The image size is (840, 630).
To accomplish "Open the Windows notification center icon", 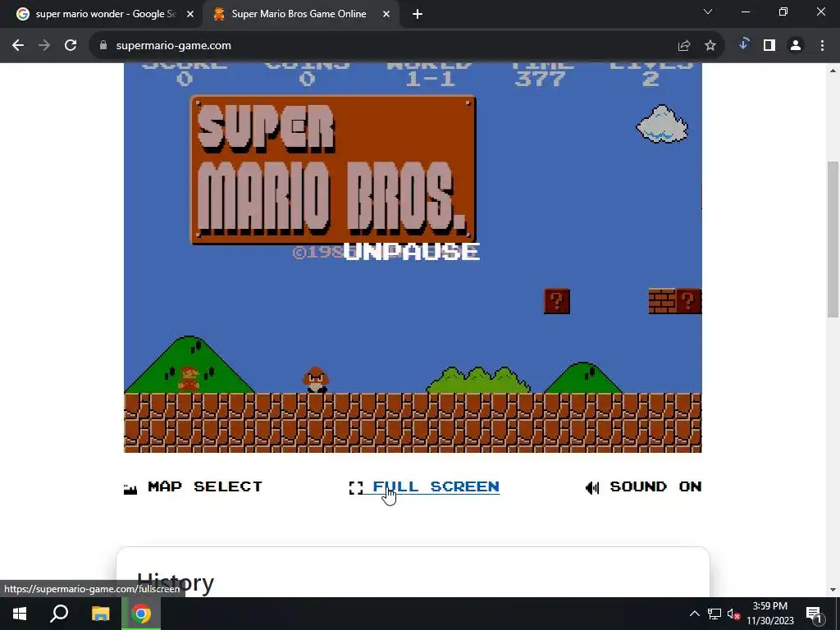I will click(814, 614).
